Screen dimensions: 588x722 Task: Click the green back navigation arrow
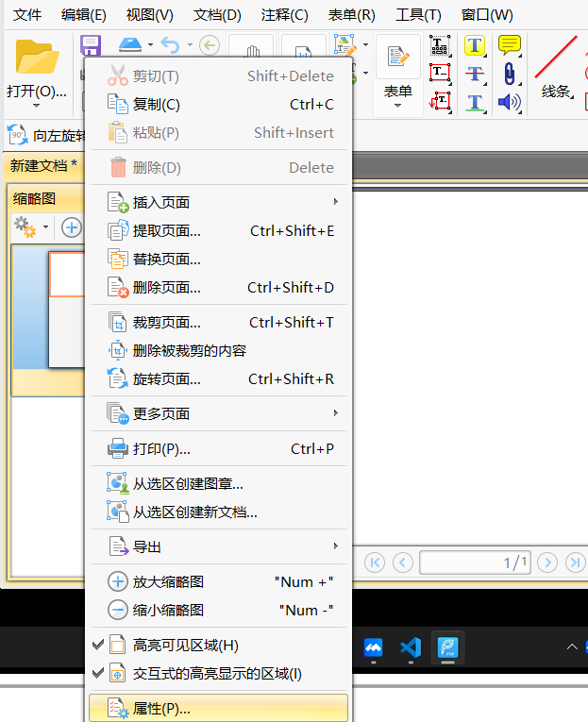pyautogui.click(x=210, y=45)
